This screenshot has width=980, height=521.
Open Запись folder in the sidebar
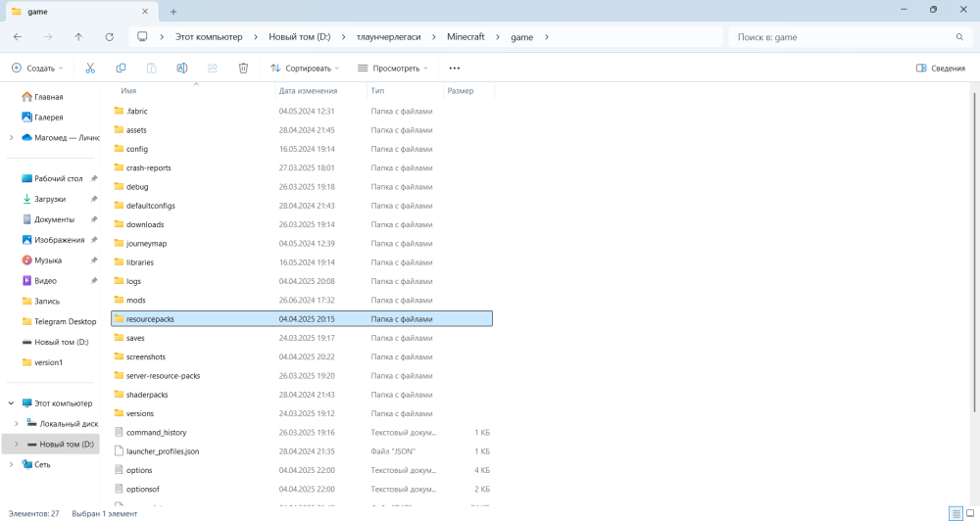pos(41,301)
